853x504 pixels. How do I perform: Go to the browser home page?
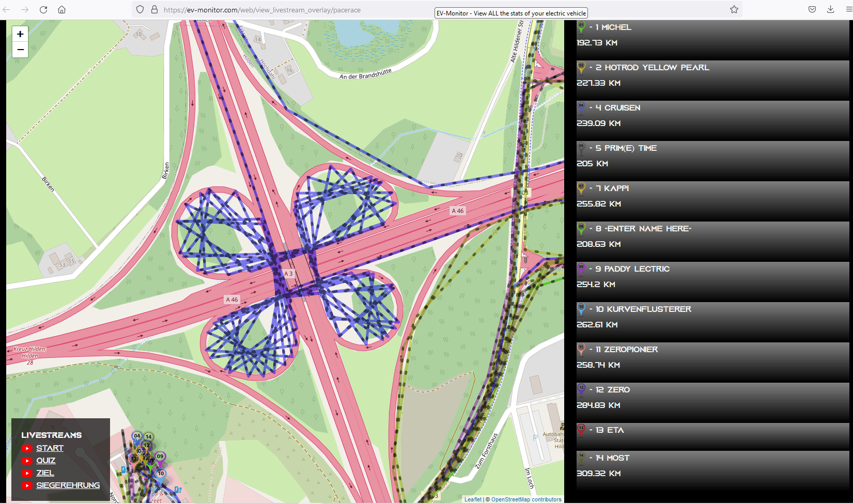tap(61, 10)
